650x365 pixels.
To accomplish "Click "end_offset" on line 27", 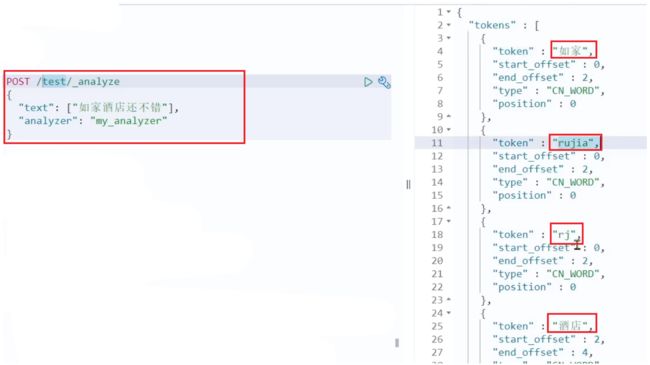I will click(528, 353).
